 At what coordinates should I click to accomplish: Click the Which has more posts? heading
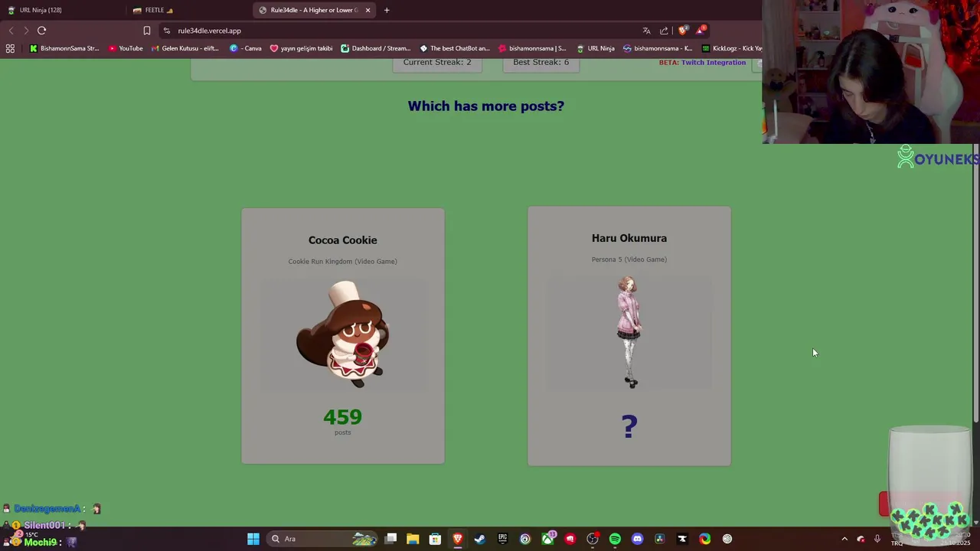coord(485,106)
